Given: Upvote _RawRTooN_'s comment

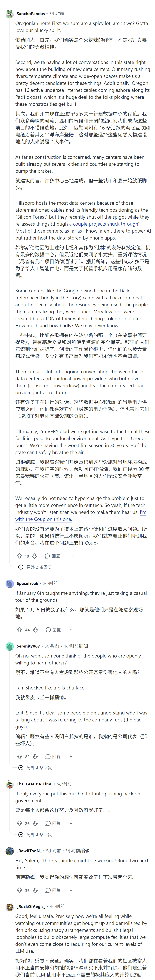Looking at the screenshot, I should [19, 890].
